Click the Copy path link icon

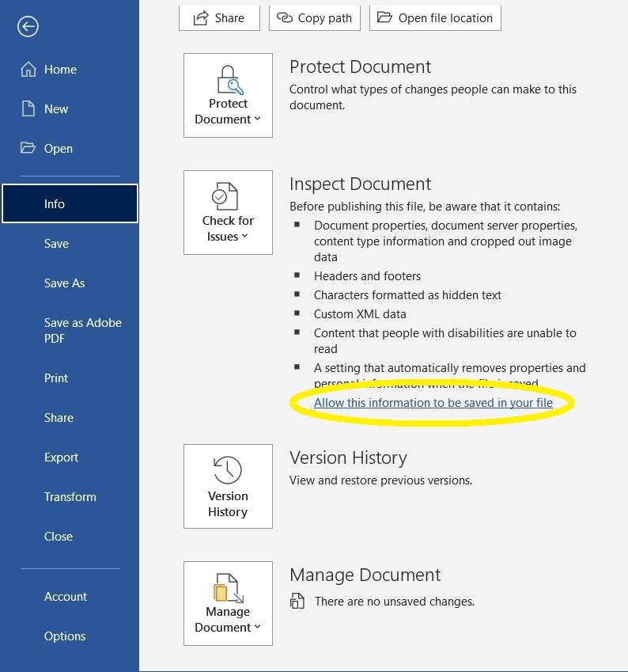pyautogui.click(x=285, y=17)
